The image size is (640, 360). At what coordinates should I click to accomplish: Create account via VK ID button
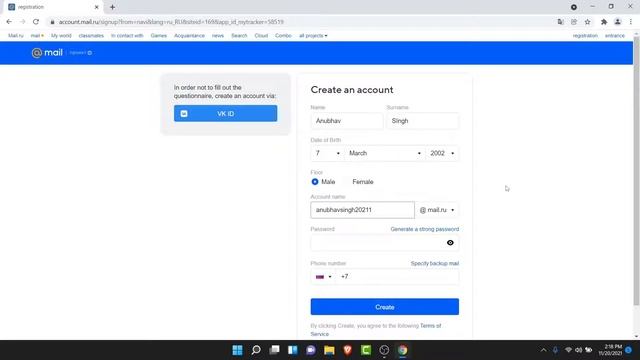(x=225, y=113)
